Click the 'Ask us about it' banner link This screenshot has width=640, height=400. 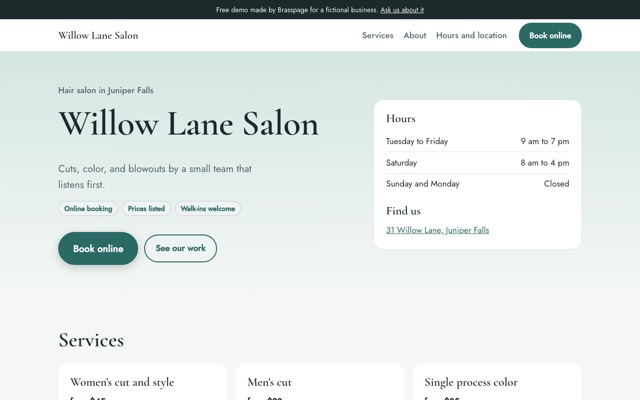[x=402, y=10]
